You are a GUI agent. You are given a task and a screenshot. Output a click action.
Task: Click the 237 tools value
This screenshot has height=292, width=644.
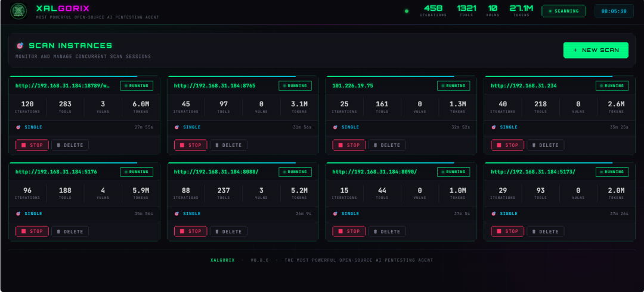coord(224,190)
